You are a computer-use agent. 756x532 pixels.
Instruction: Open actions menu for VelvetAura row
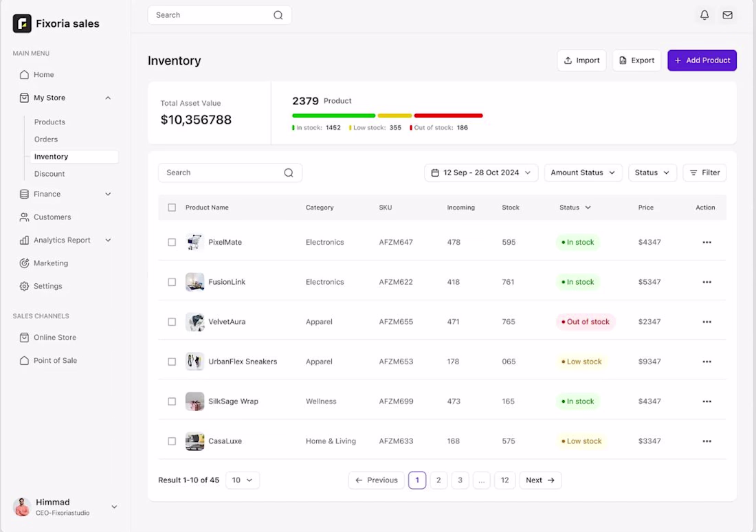pyautogui.click(x=707, y=322)
